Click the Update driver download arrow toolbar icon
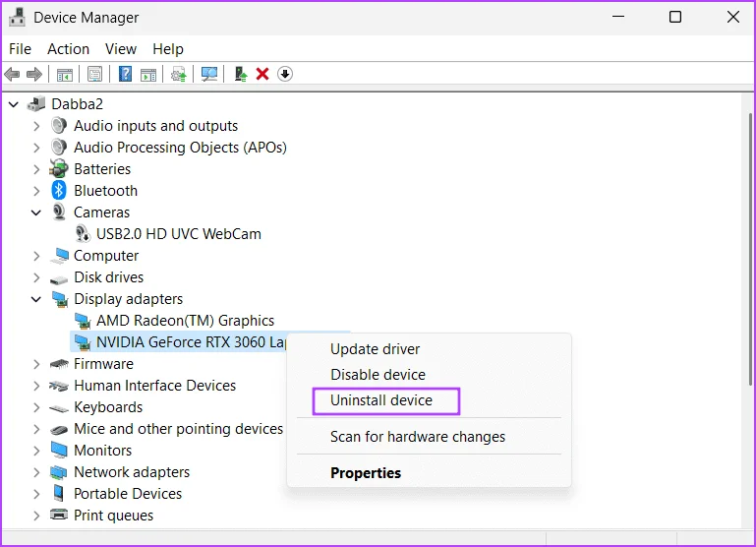Image resolution: width=756 pixels, height=547 pixels. (285, 75)
